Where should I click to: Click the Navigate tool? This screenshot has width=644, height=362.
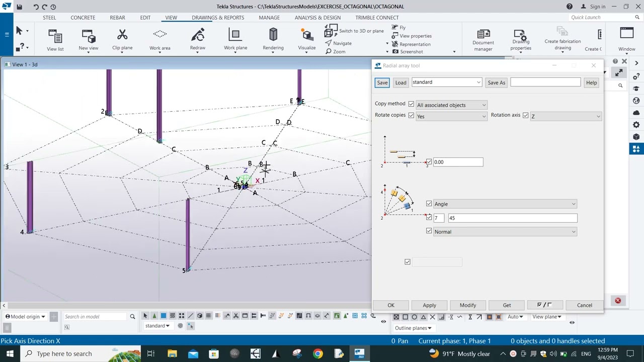pos(339,43)
